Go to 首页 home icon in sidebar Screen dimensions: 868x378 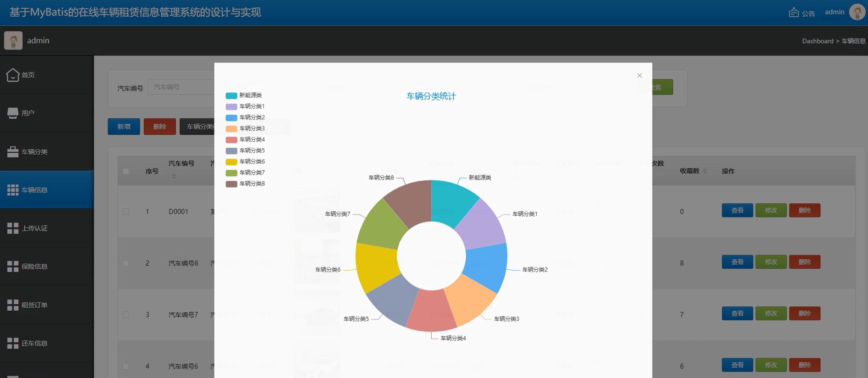13,75
